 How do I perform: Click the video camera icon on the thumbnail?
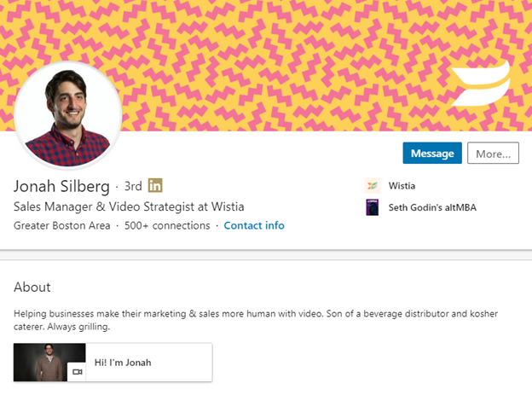(77, 372)
